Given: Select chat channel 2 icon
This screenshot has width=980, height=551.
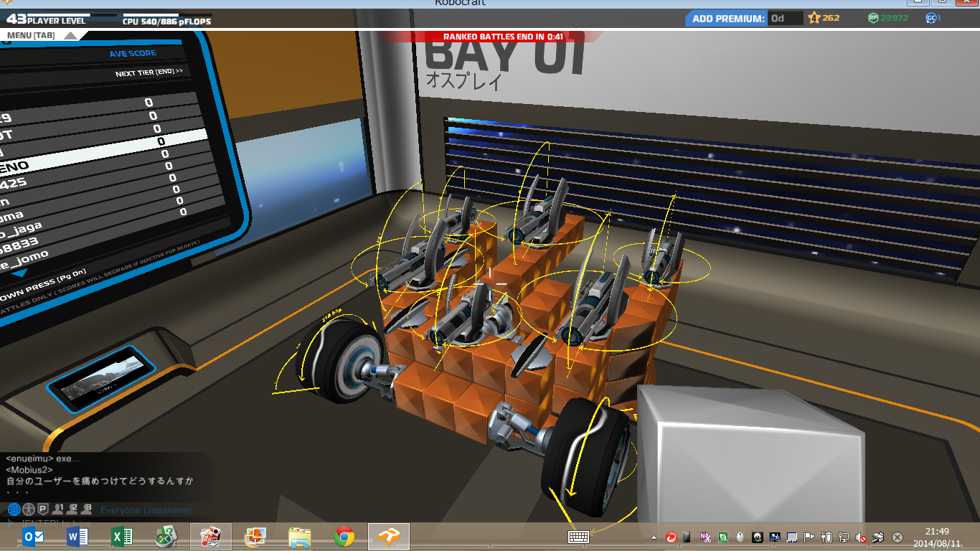Looking at the screenshot, I should 72,509.
